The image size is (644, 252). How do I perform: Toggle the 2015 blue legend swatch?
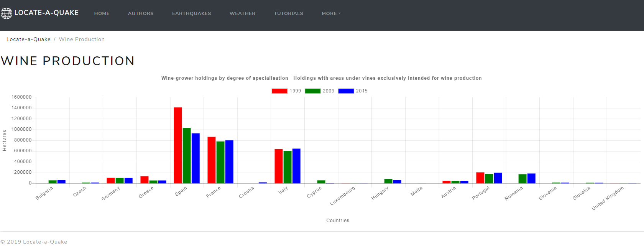click(346, 91)
